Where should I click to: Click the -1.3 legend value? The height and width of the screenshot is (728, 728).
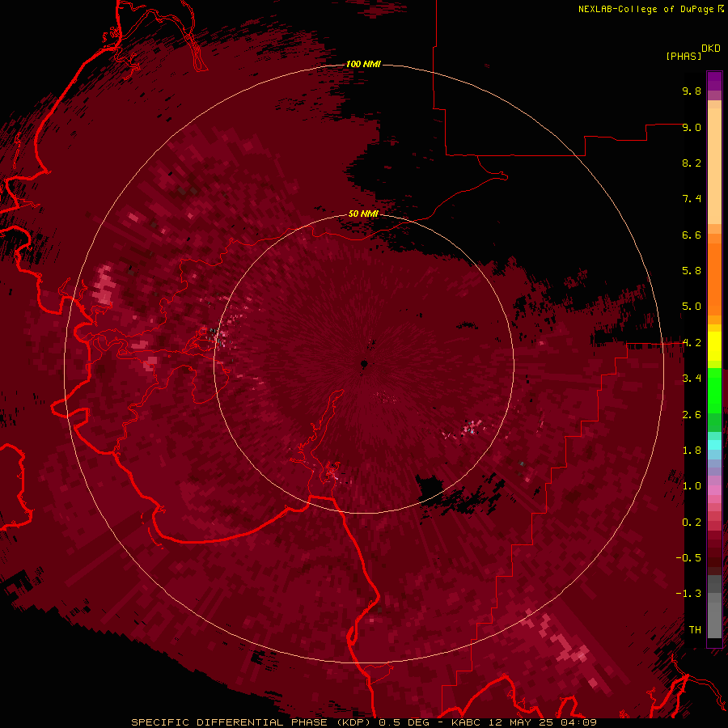[x=688, y=594]
